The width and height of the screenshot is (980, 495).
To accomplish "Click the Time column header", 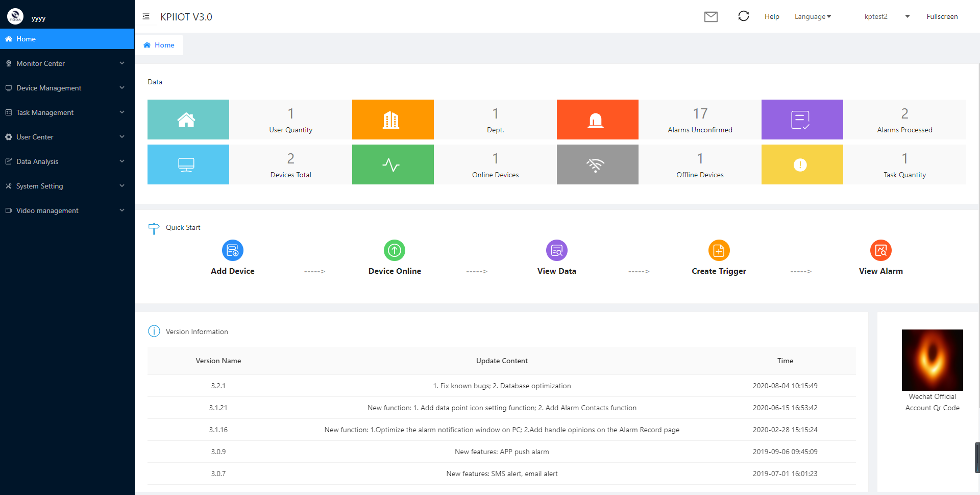I will 785,361.
